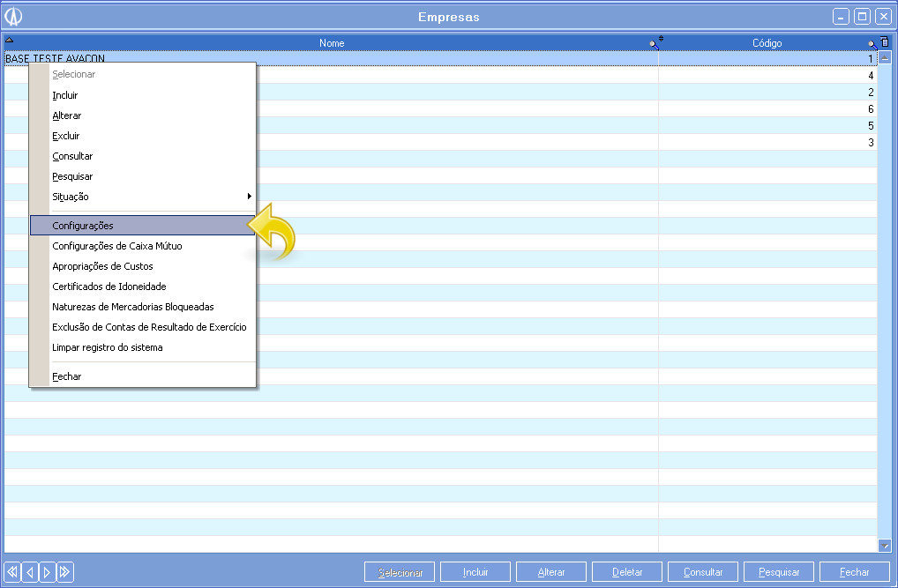Click the previous record arrow
This screenshot has width=898, height=588.
click(x=30, y=572)
